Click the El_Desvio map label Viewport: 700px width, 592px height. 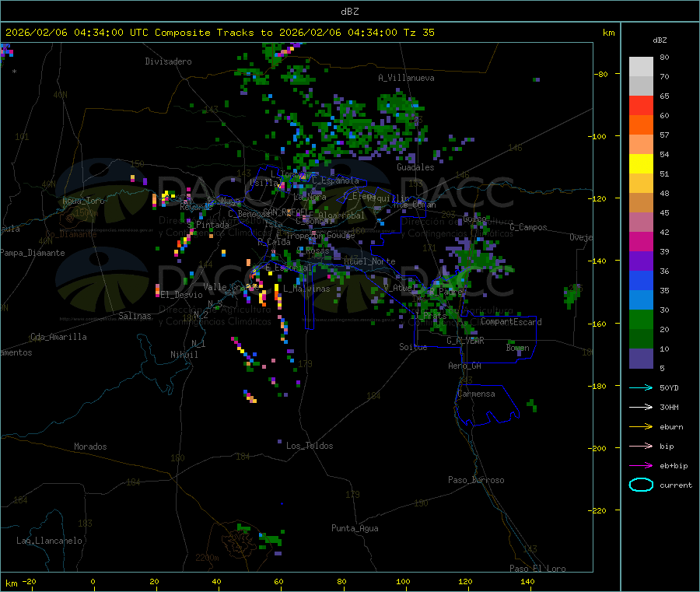(181, 295)
